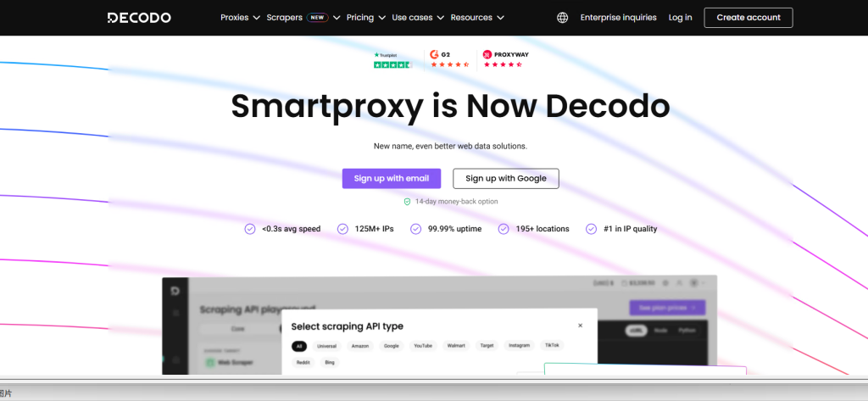Switch to cURL code tab in preview
The height and width of the screenshot is (401, 868).
tap(637, 331)
